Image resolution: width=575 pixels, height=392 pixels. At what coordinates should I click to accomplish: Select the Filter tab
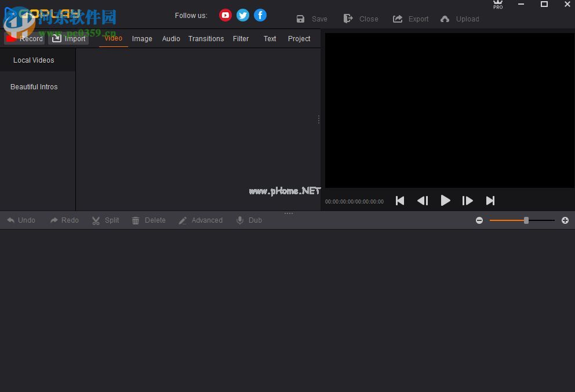click(241, 38)
